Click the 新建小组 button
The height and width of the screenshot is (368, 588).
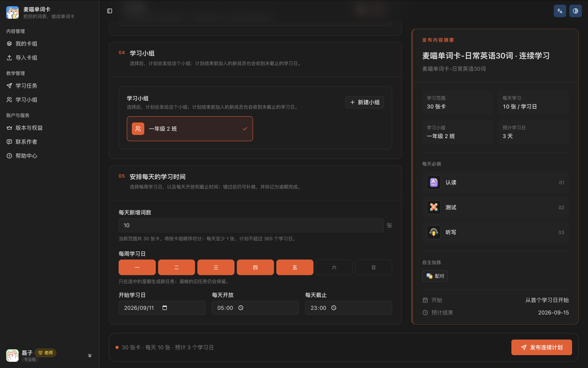pyautogui.click(x=364, y=102)
